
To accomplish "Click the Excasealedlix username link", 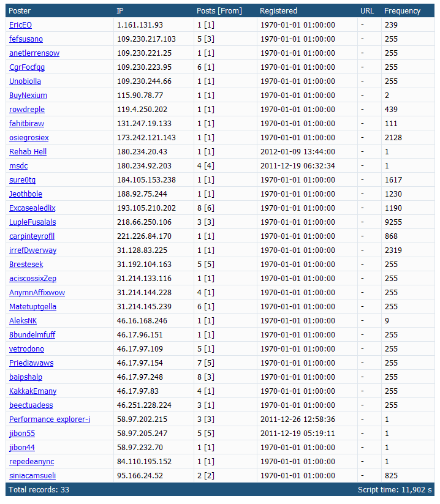I will (32, 208).
